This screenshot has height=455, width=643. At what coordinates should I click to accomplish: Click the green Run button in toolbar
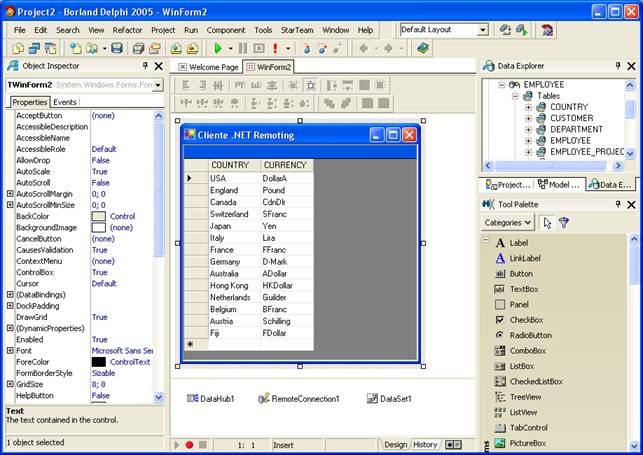(216, 48)
